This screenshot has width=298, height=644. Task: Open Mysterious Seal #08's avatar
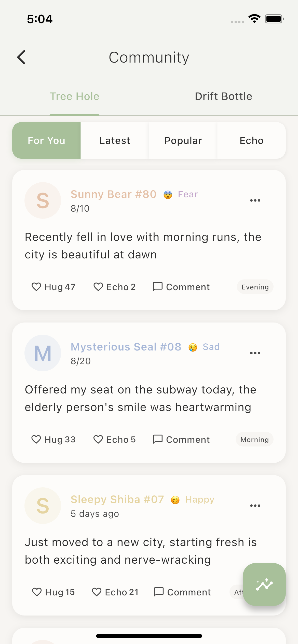click(x=43, y=353)
